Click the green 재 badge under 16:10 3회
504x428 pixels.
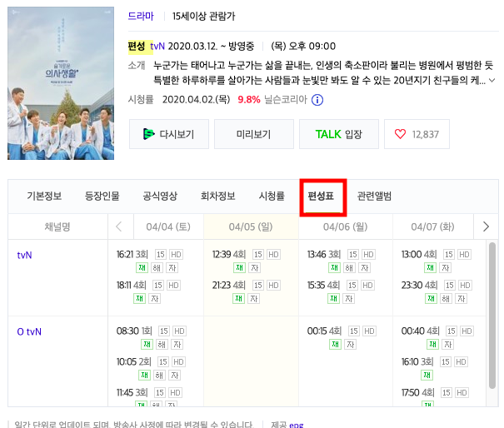(x=427, y=375)
